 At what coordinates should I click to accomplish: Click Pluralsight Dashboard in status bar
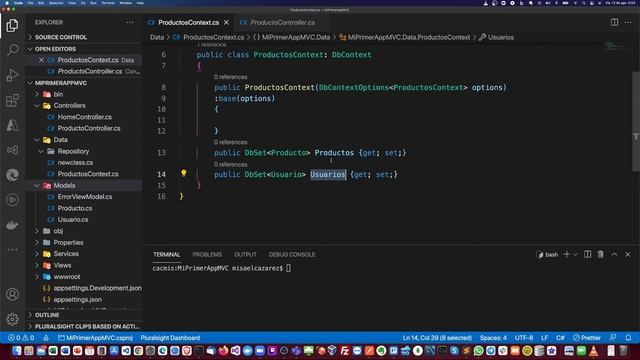coord(170,338)
